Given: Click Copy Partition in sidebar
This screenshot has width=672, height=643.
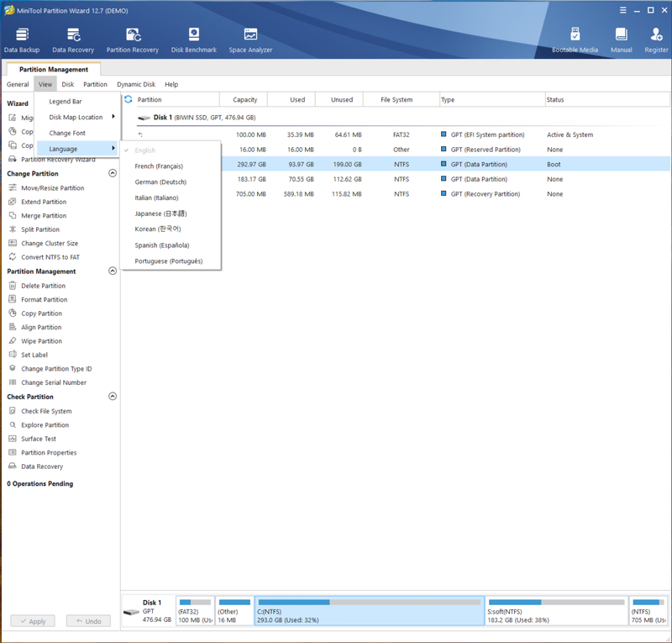Looking at the screenshot, I should coord(41,314).
